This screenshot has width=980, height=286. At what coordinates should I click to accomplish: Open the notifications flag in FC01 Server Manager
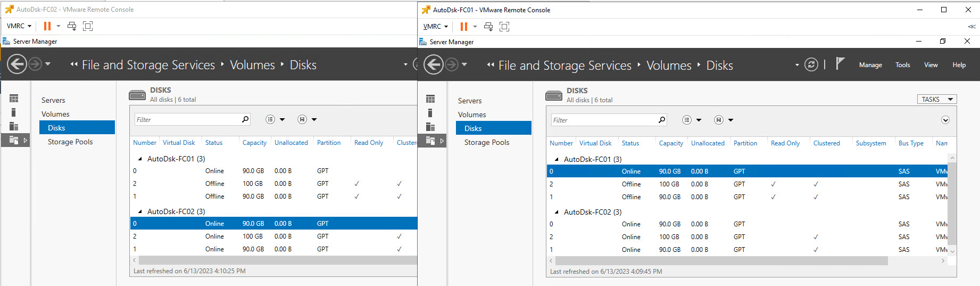click(840, 64)
